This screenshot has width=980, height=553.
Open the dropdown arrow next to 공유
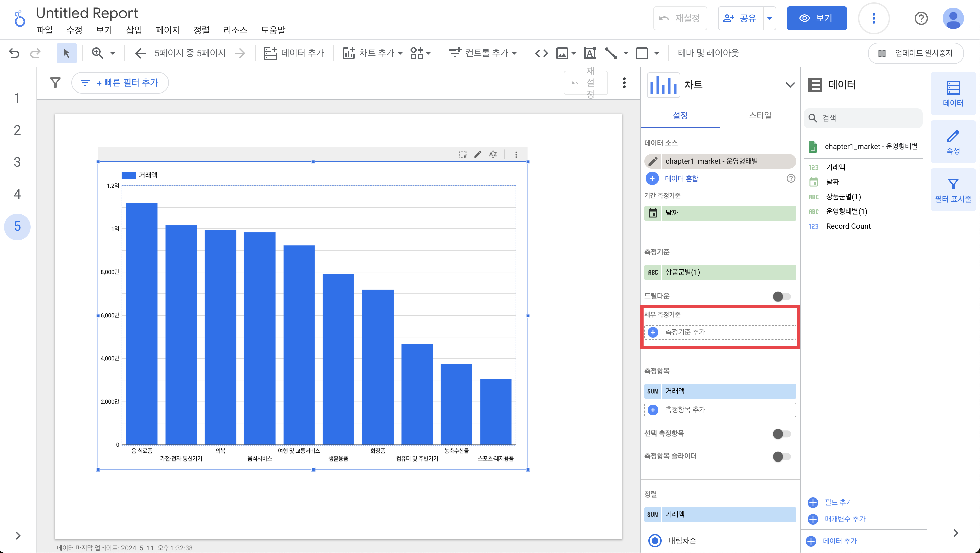(x=769, y=18)
